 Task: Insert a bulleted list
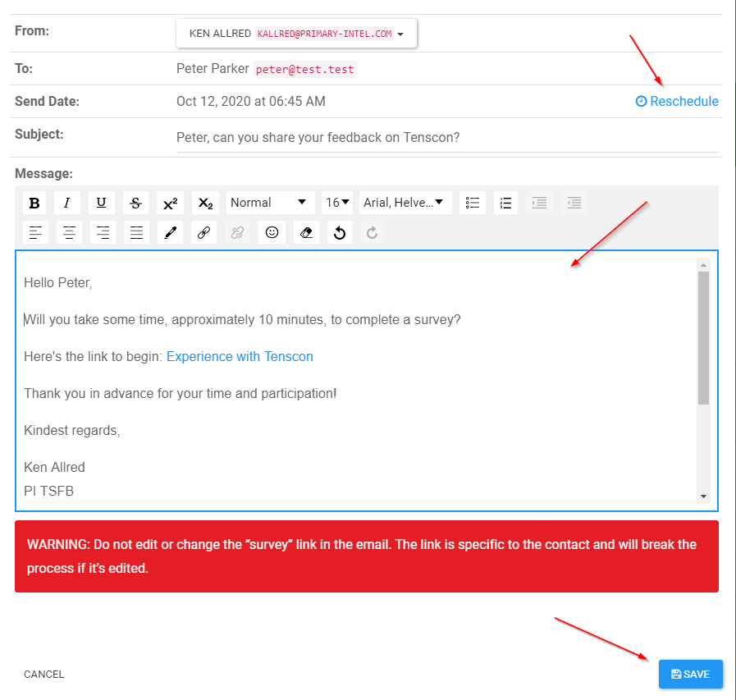pos(472,203)
